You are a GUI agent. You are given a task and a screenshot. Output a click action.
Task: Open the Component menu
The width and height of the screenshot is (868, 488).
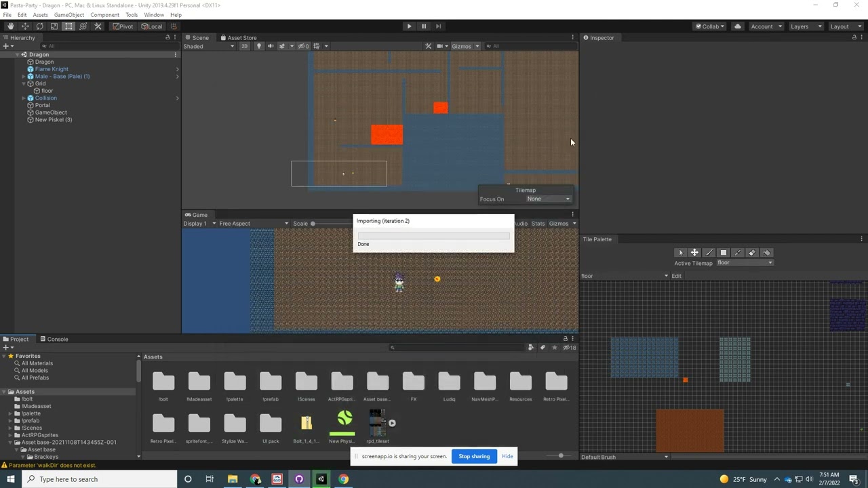[104, 15]
